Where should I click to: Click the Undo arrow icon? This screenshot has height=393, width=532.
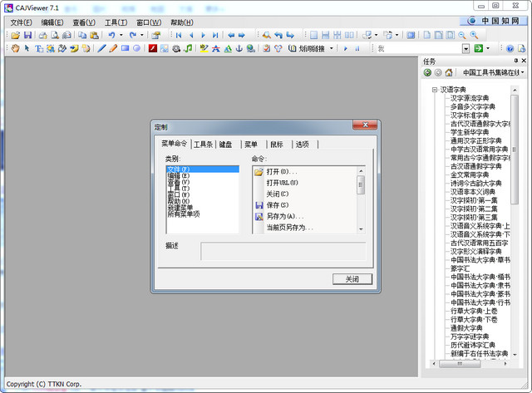click(111, 35)
